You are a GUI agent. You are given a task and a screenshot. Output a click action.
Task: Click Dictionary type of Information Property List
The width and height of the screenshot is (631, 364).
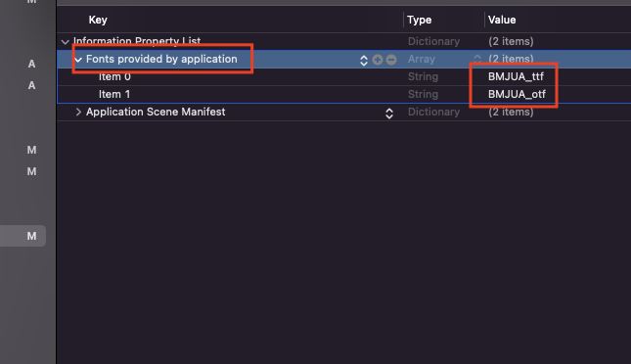point(433,41)
